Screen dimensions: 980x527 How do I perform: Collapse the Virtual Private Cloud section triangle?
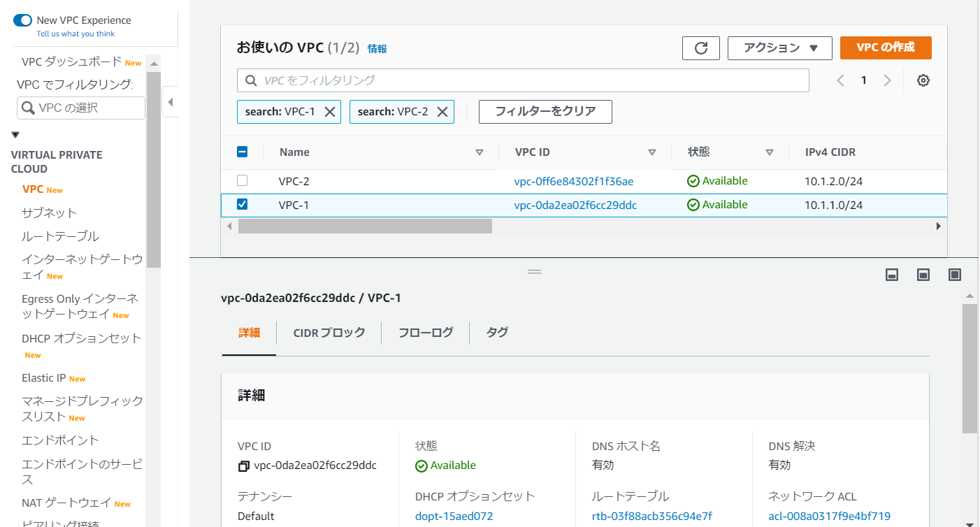click(15, 135)
